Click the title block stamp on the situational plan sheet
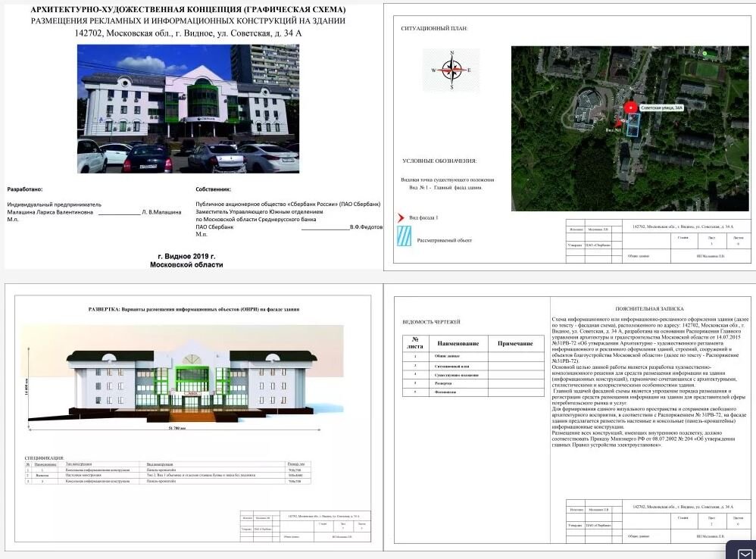This screenshot has width=756, height=559. pyautogui.click(x=658, y=241)
